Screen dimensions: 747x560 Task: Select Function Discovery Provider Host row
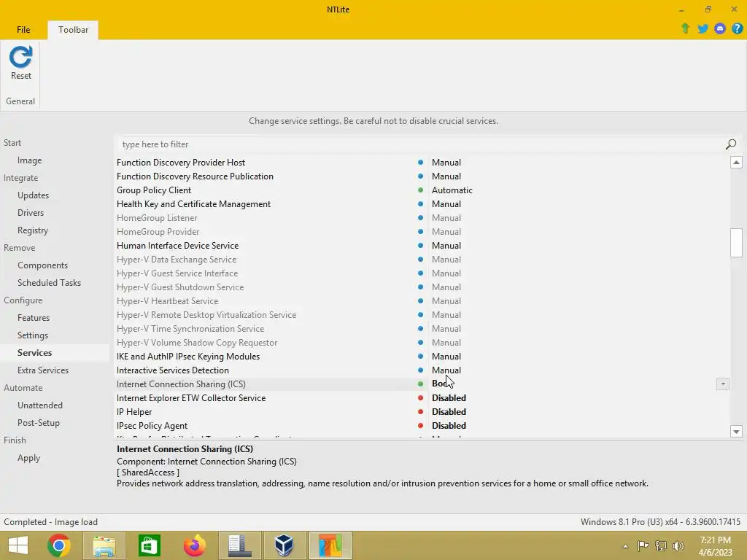tap(181, 163)
